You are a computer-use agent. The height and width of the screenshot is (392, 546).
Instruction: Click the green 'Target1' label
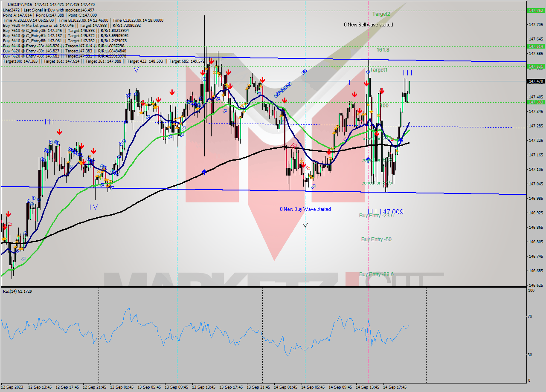(379, 69)
